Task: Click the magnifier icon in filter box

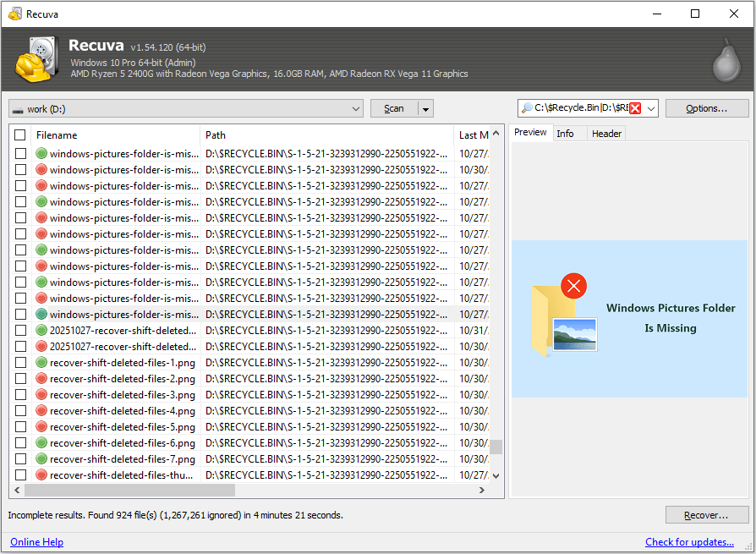Action: tap(527, 107)
